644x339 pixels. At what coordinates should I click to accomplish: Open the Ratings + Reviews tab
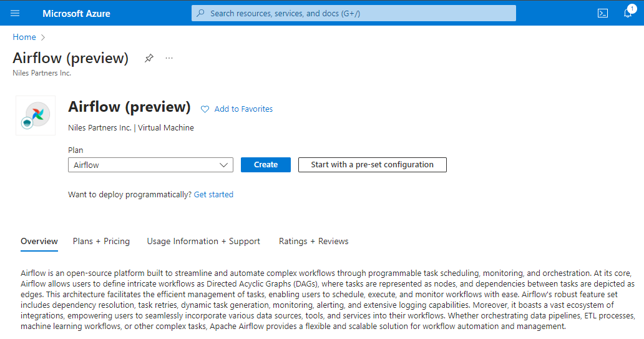coord(313,241)
